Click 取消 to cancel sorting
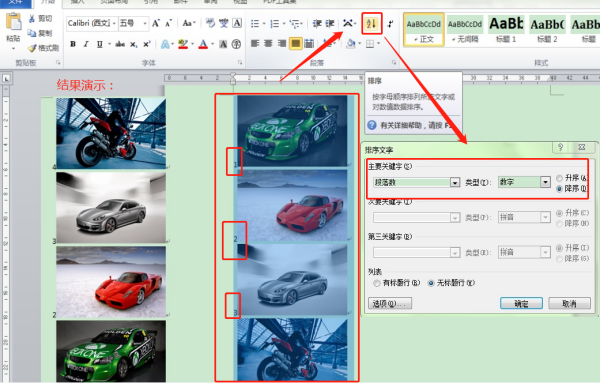Viewport: 600px width, 383px height. [x=569, y=304]
